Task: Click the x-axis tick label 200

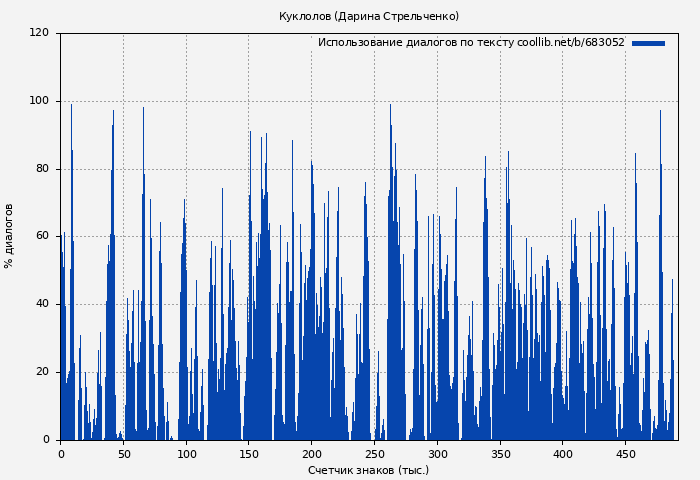Action: click(312, 454)
